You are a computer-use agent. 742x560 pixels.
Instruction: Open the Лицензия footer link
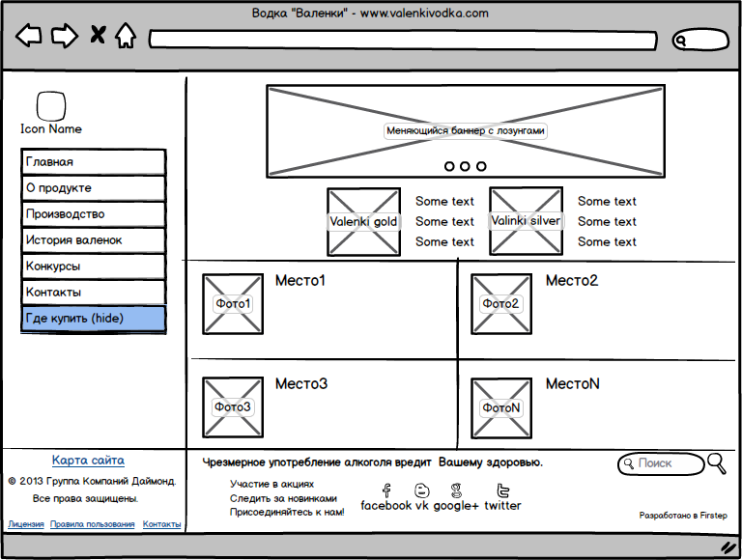(x=26, y=524)
